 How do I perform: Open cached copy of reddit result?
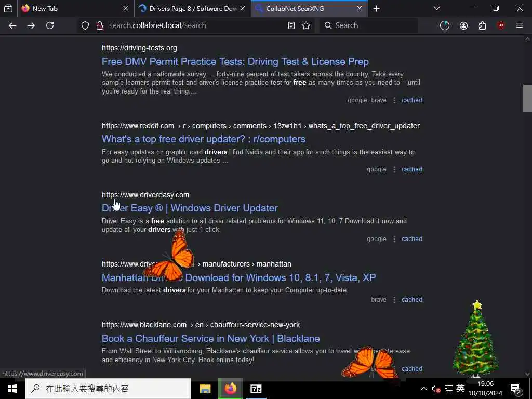click(412, 169)
